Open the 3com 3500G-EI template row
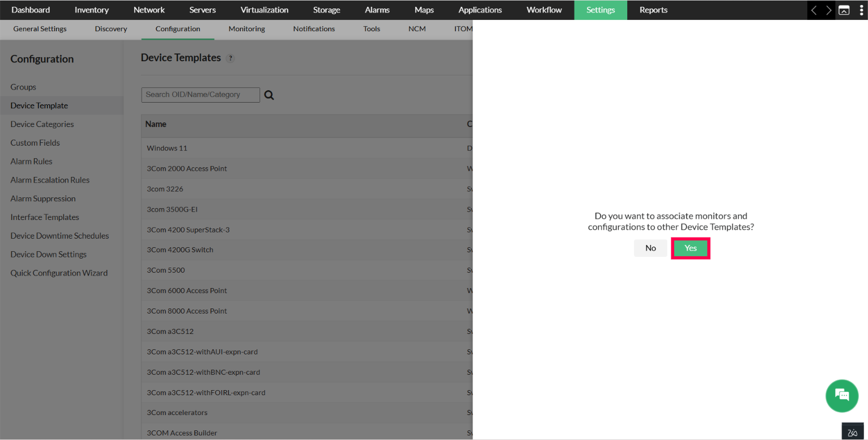This screenshot has height=440, width=868. pos(307,209)
